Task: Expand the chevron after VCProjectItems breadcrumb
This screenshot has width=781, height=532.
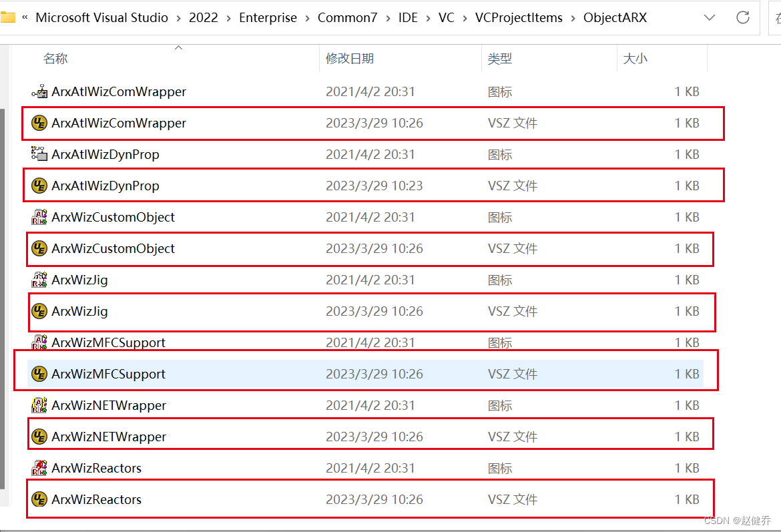Action: tap(573, 18)
